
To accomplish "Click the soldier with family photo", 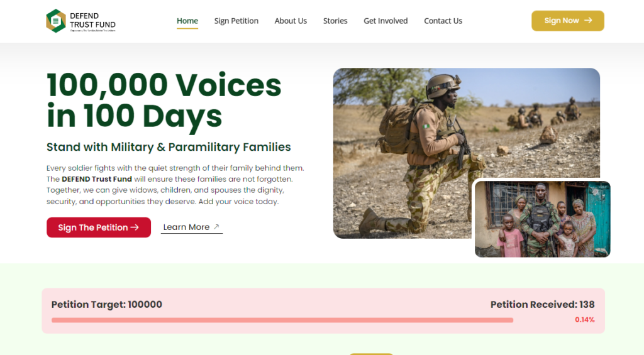I will pyautogui.click(x=543, y=219).
